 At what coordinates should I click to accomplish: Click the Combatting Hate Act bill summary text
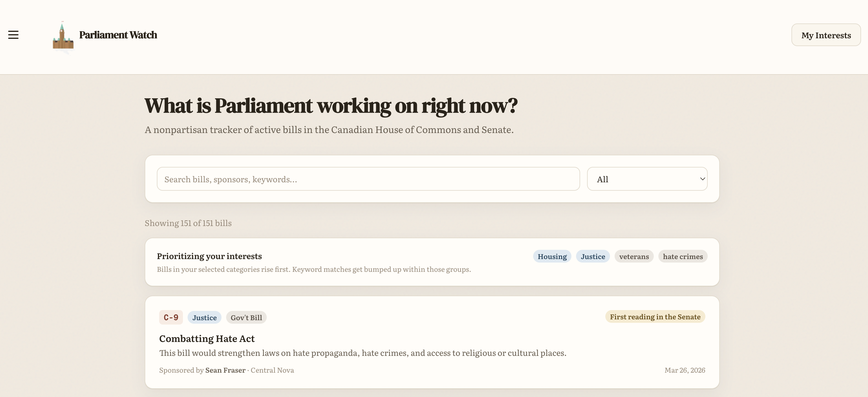[x=363, y=353]
